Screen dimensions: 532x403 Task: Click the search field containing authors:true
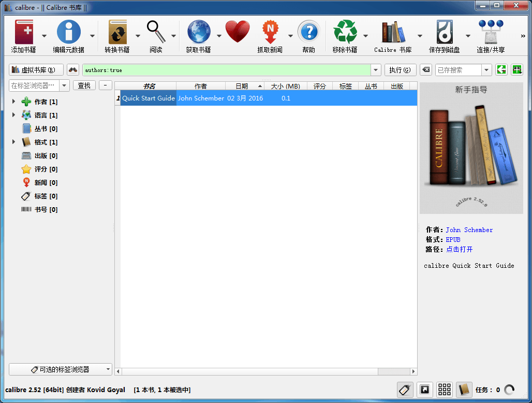pyautogui.click(x=226, y=70)
